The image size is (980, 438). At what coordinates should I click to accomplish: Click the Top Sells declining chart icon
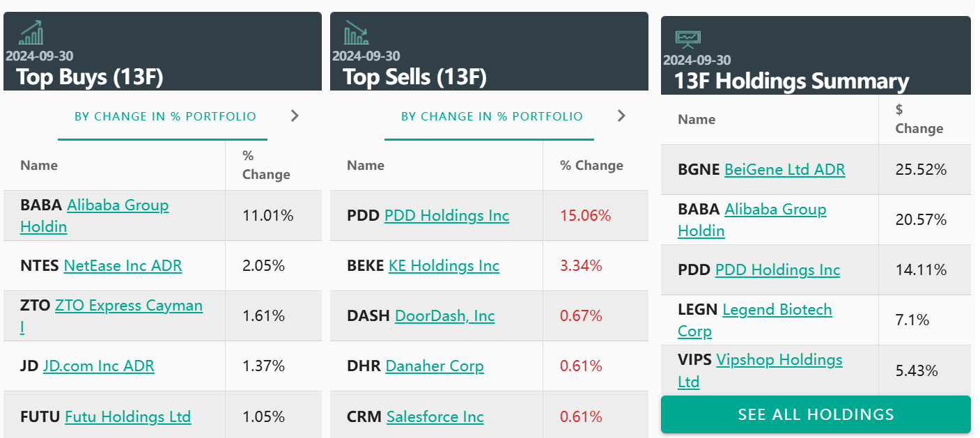[357, 33]
